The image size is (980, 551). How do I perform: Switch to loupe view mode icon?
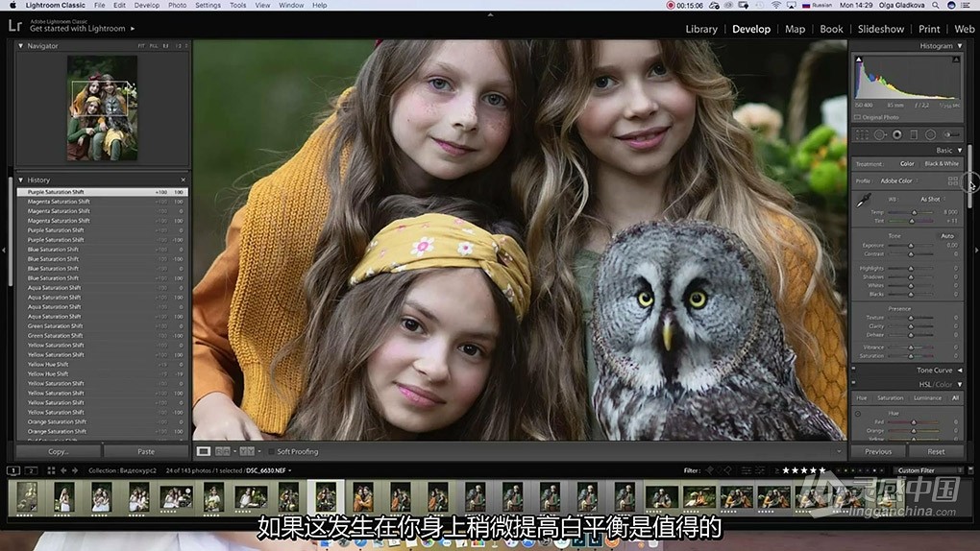click(x=203, y=451)
